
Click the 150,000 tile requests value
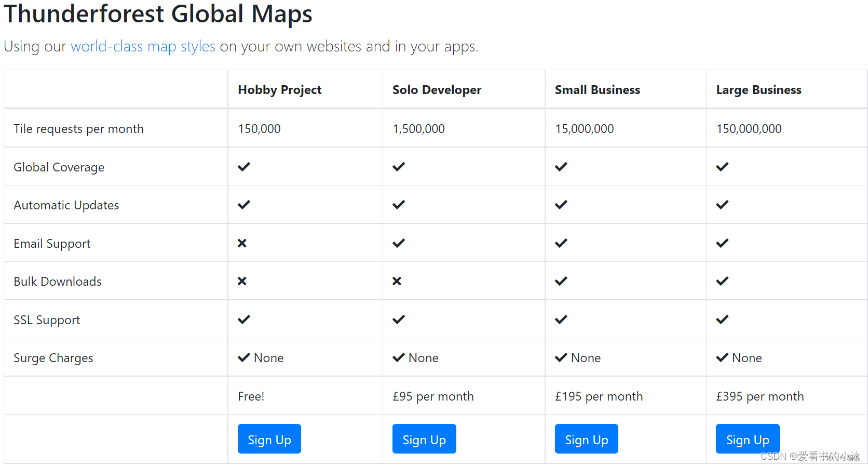point(259,129)
